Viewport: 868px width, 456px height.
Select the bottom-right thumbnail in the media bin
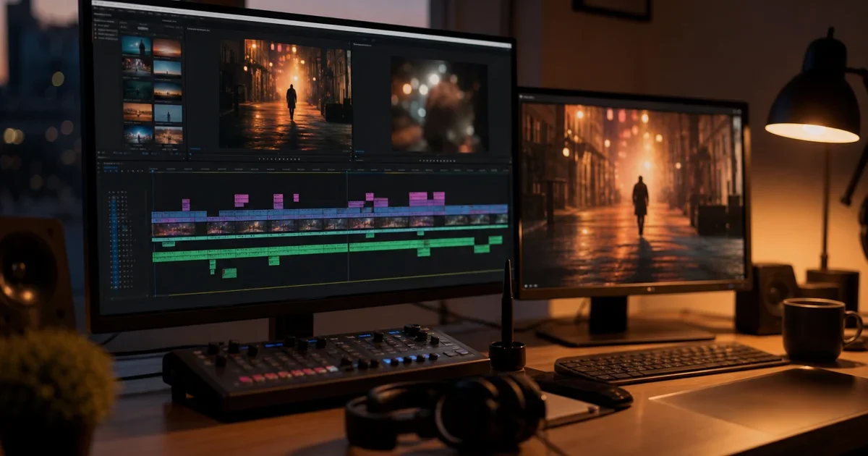(x=169, y=135)
